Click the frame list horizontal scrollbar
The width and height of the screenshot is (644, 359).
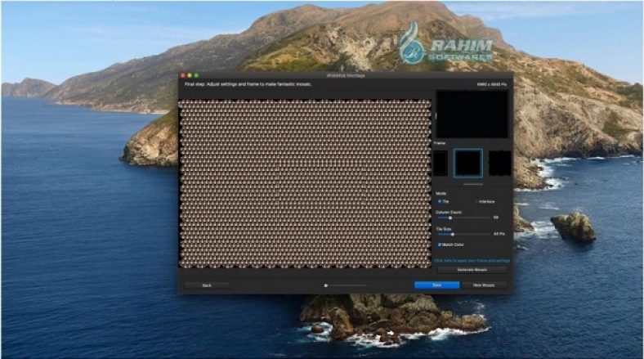(x=472, y=184)
